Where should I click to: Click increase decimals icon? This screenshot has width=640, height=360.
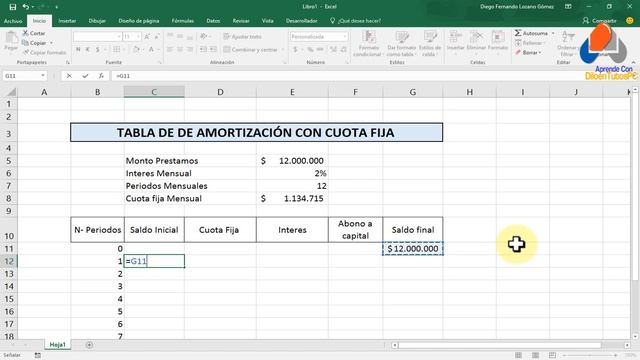coord(333,49)
